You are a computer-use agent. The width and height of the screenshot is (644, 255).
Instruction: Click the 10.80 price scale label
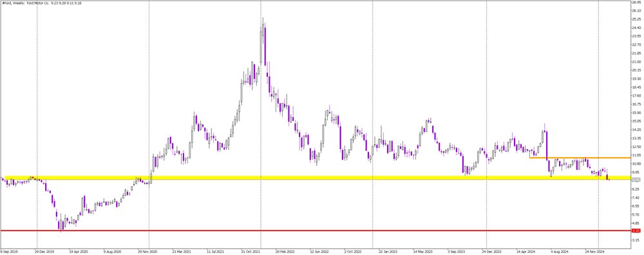click(x=636, y=164)
